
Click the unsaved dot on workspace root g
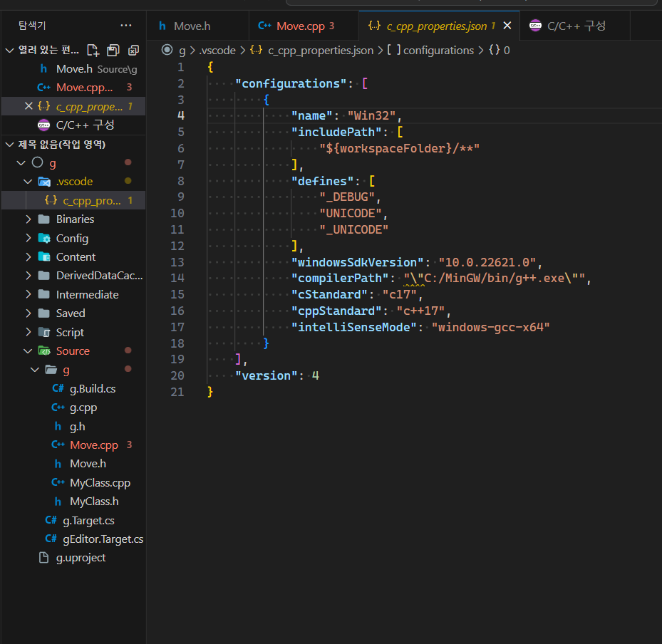(x=127, y=162)
